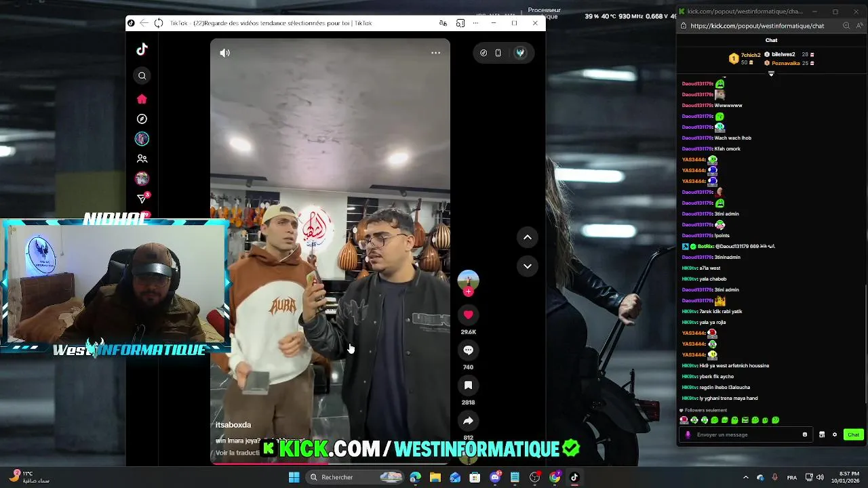Open volume icon in system tray
The width and height of the screenshot is (868, 488).
tap(820, 477)
